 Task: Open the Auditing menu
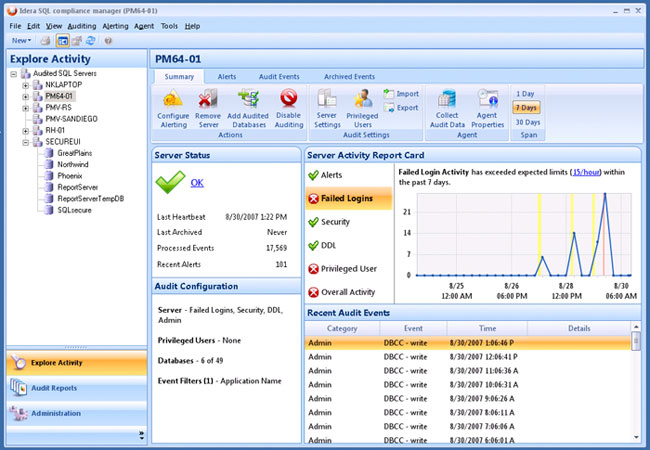coord(82,26)
